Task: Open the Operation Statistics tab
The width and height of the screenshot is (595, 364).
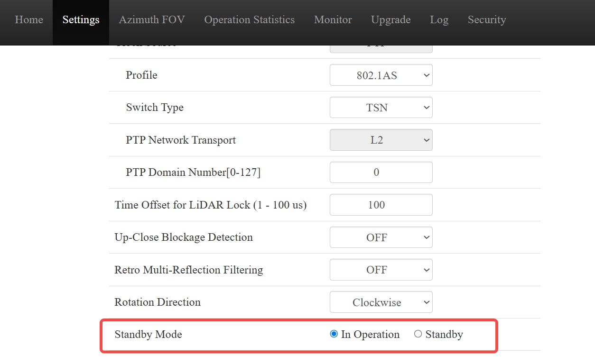Action: (x=250, y=20)
